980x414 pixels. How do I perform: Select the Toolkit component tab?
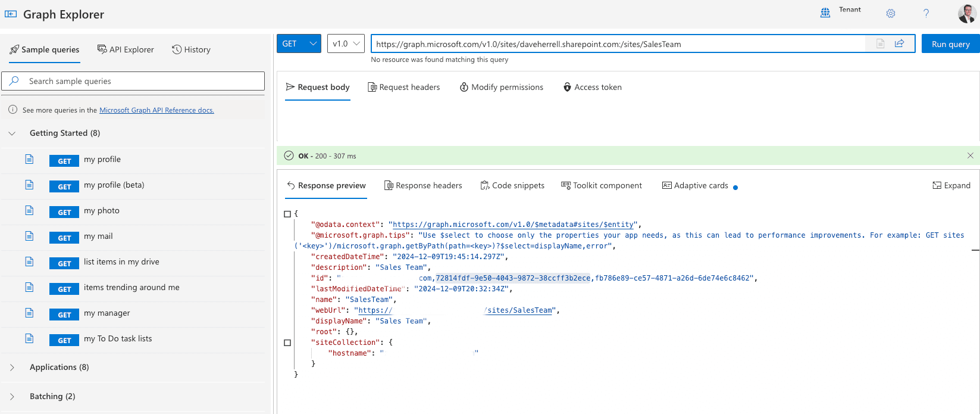[602, 185]
